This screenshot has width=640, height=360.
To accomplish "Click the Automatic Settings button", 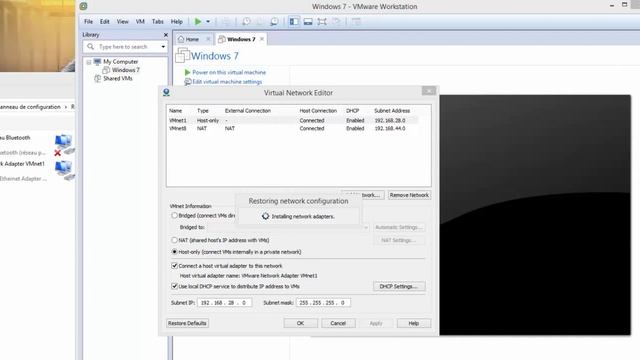I will (399, 227).
